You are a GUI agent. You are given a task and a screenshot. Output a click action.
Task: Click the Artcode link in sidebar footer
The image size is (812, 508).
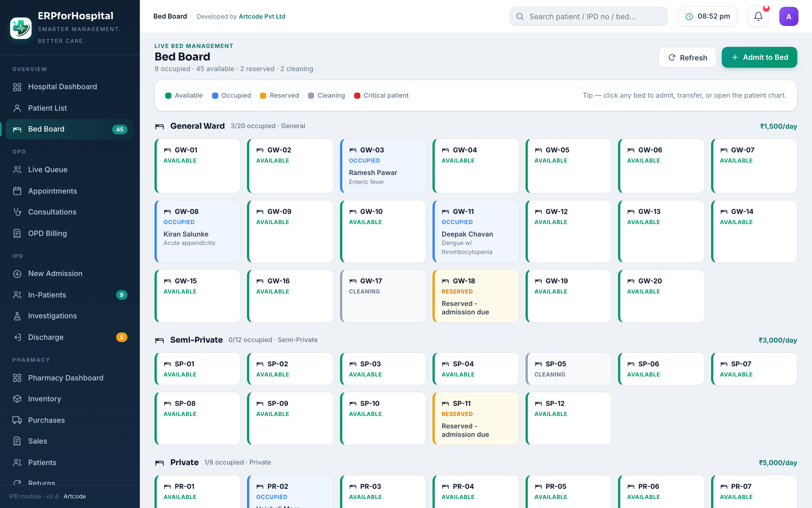pos(75,496)
